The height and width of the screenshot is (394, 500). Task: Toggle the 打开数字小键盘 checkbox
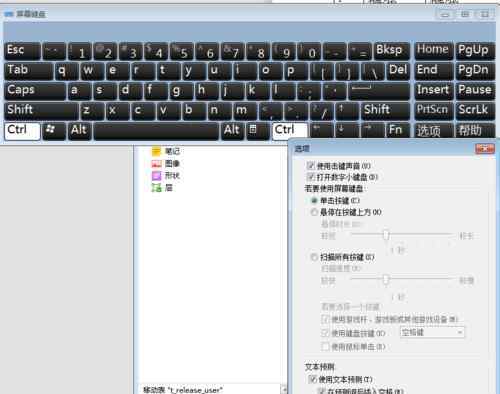click(x=311, y=177)
